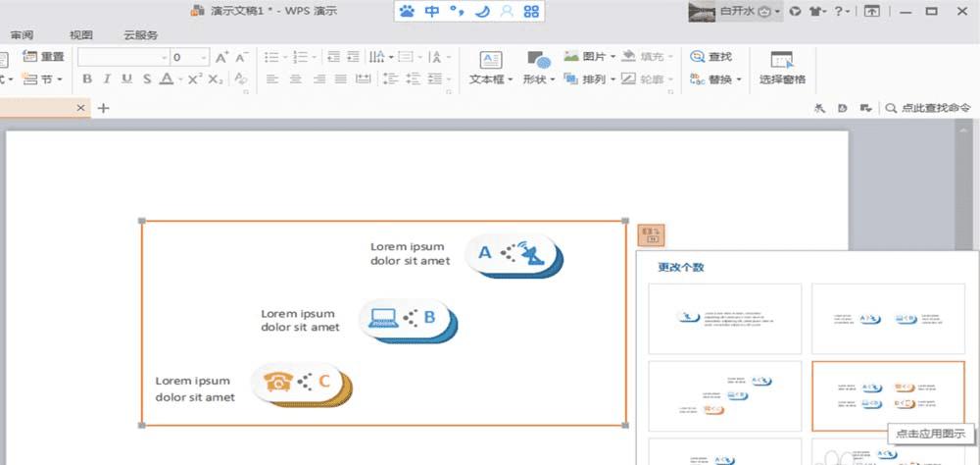
Task: Select item B laptop shape
Action: [408, 321]
